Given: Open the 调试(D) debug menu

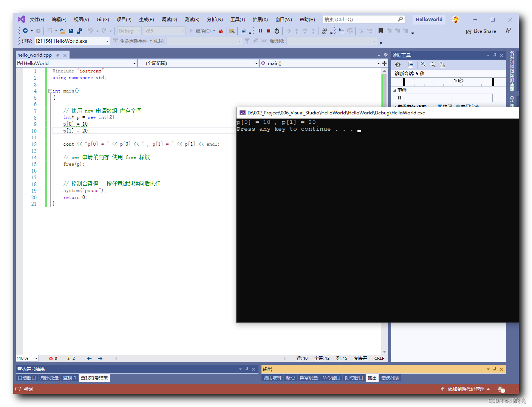Looking at the screenshot, I should click(169, 20).
